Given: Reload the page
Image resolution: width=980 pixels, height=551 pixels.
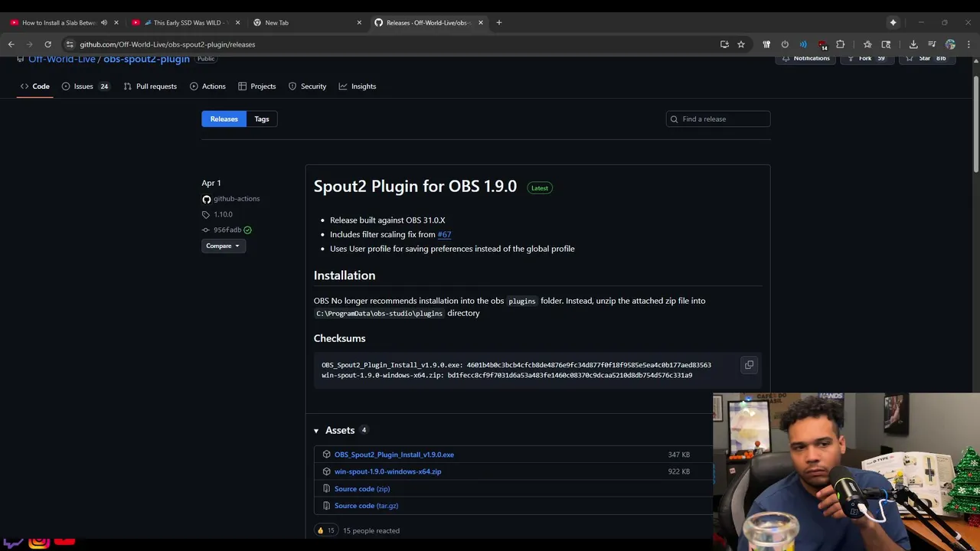Looking at the screenshot, I should (x=47, y=44).
